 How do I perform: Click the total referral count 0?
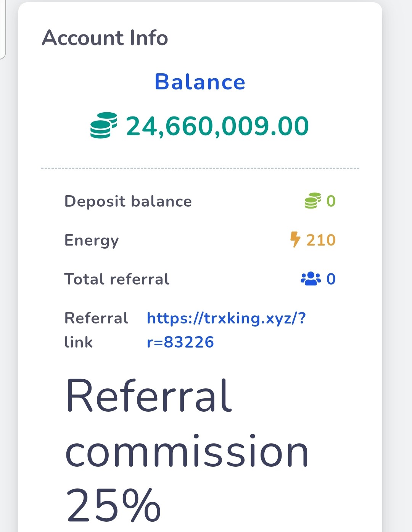point(331,279)
